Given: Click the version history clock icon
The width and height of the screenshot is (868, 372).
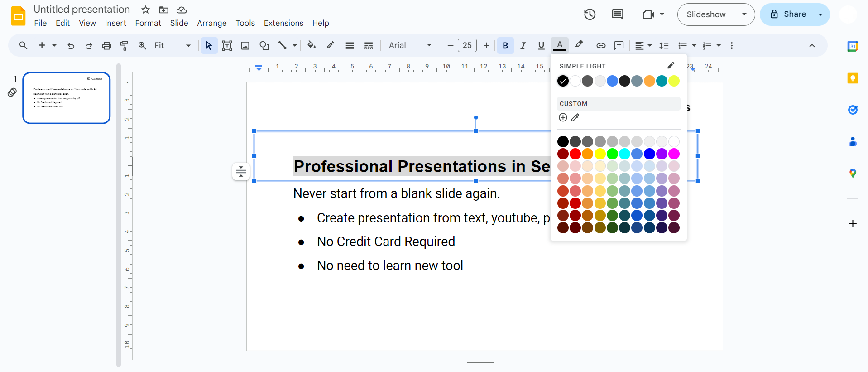Looking at the screenshot, I should pyautogui.click(x=590, y=14).
